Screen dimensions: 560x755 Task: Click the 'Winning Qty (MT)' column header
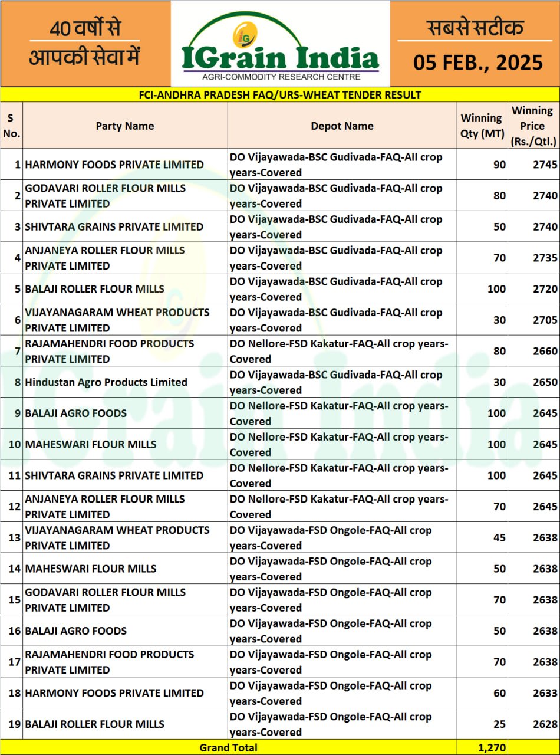click(x=482, y=126)
